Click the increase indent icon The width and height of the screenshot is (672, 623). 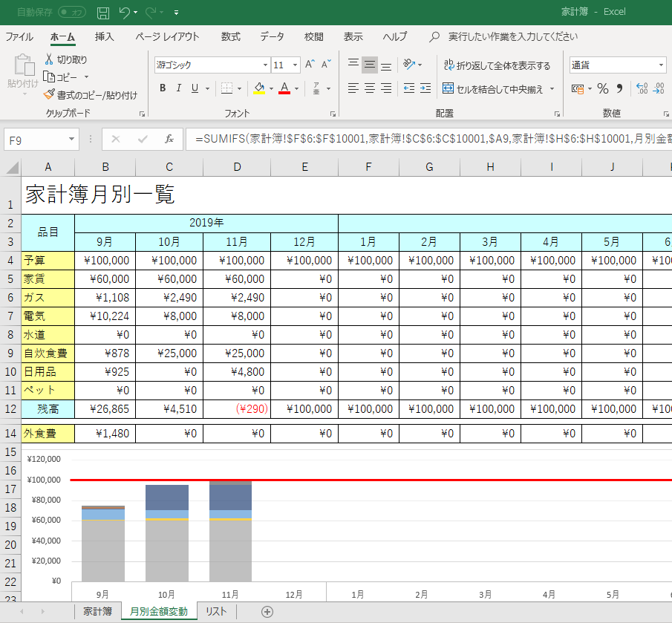click(x=425, y=88)
